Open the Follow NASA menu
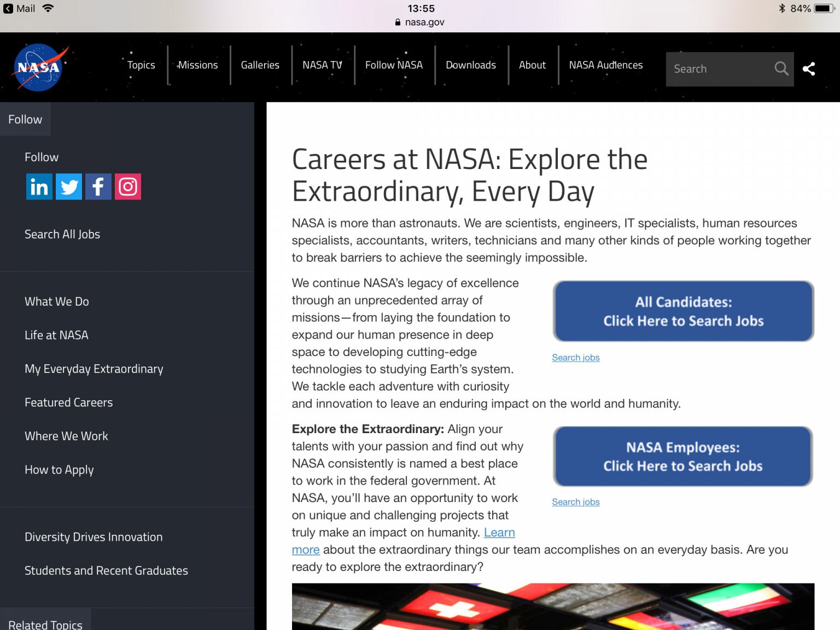Screen dimensions: 840x630 [394, 65]
